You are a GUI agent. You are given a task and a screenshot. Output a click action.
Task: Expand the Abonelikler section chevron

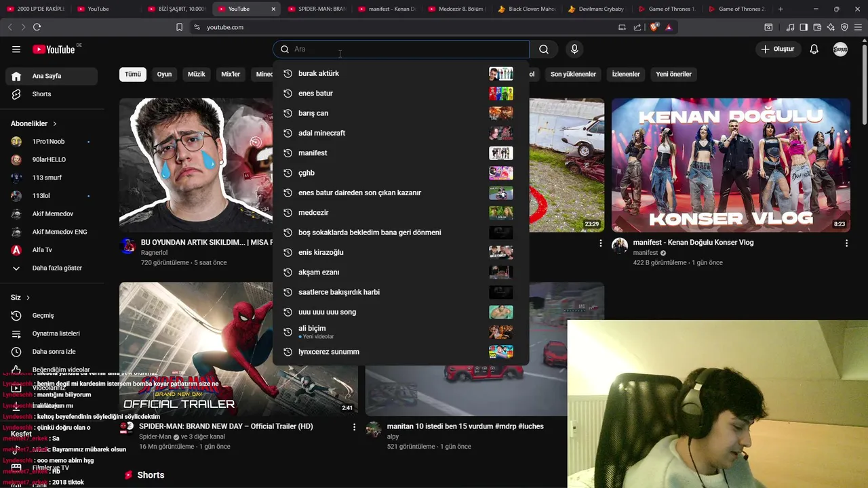(55, 124)
